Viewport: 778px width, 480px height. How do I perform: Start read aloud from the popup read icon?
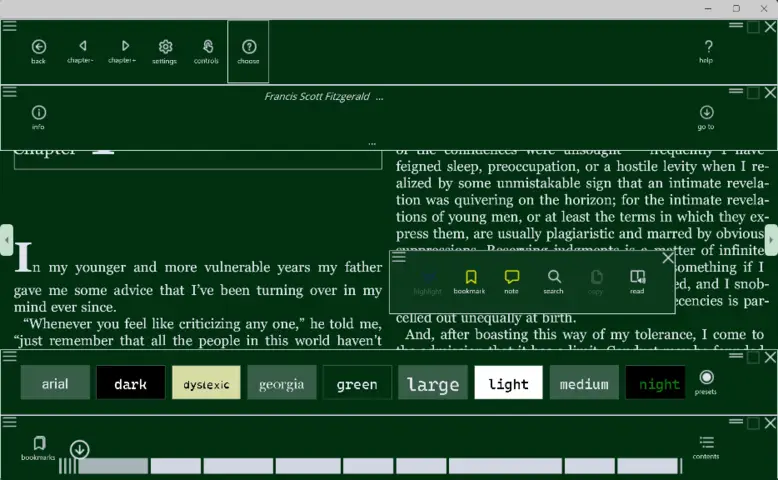(x=638, y=282)
